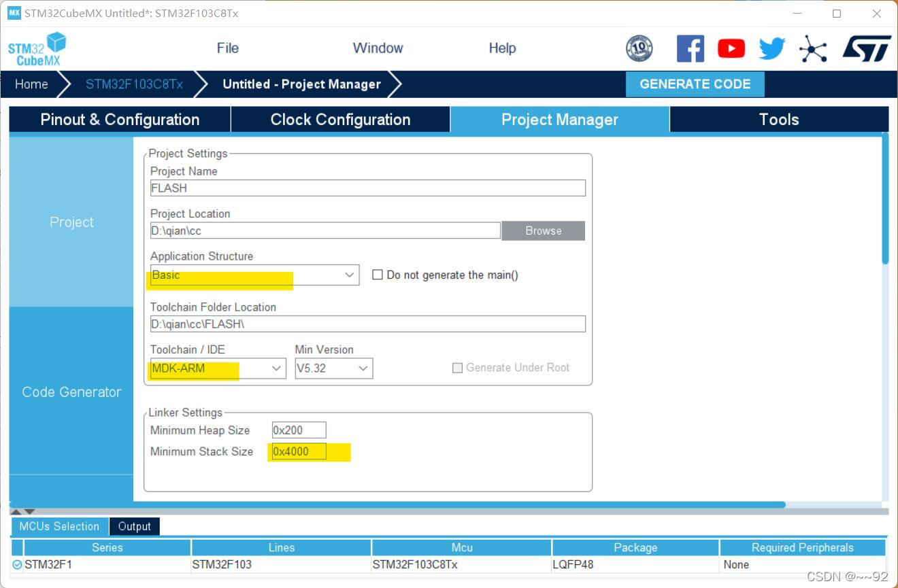898x588 pixels.
Task: Open the Help menu
Action: tap(502, 48)
